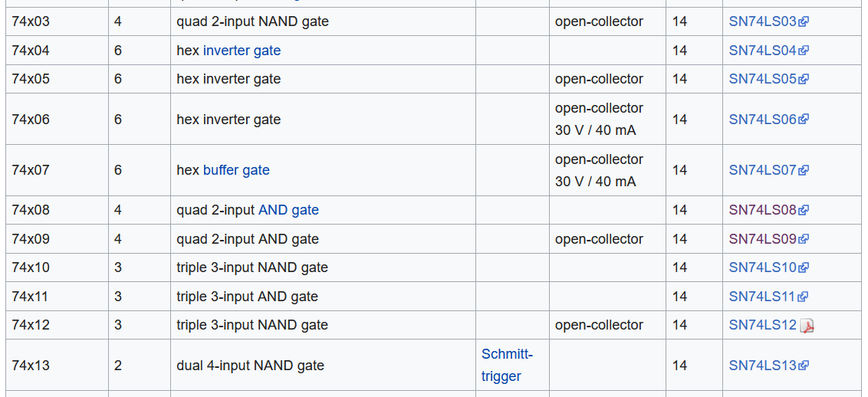Open the buffer gate article link
The height and width of the screenshot is (397, 868).
[x=236, y=170]
